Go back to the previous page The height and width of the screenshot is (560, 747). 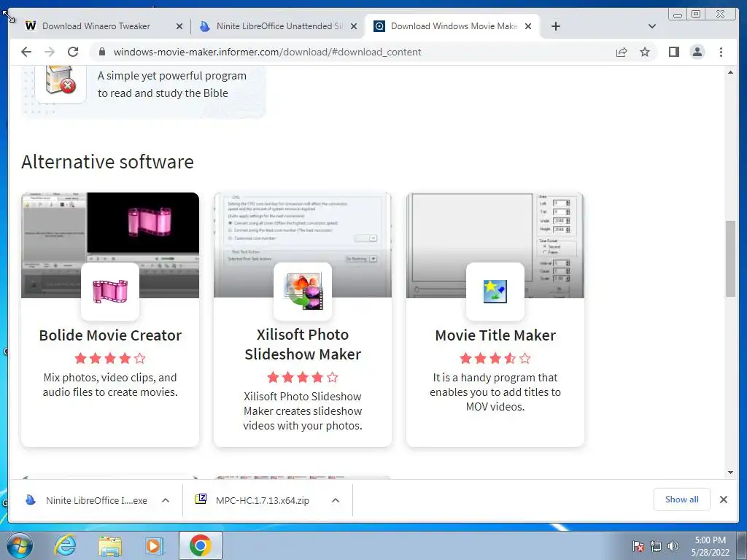(x=26, y=52)
